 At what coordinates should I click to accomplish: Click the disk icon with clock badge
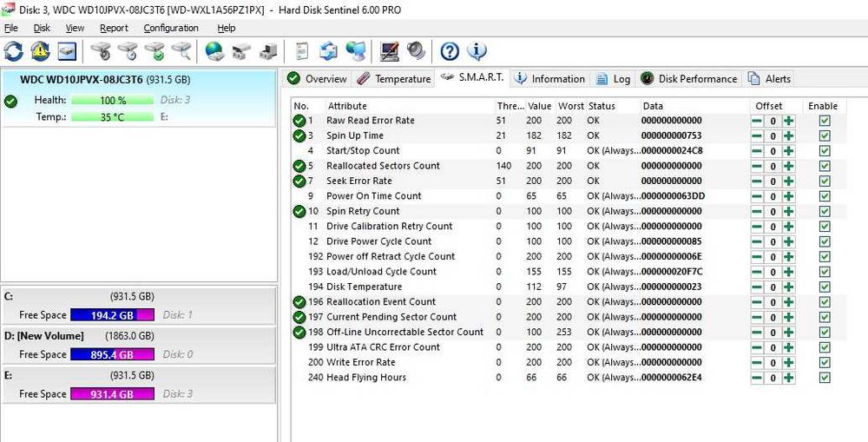coord(128,51)
